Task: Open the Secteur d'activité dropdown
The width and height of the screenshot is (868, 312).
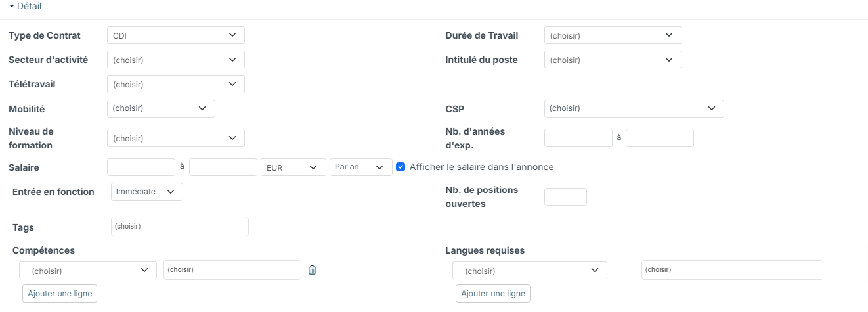Action: (176, 60)
